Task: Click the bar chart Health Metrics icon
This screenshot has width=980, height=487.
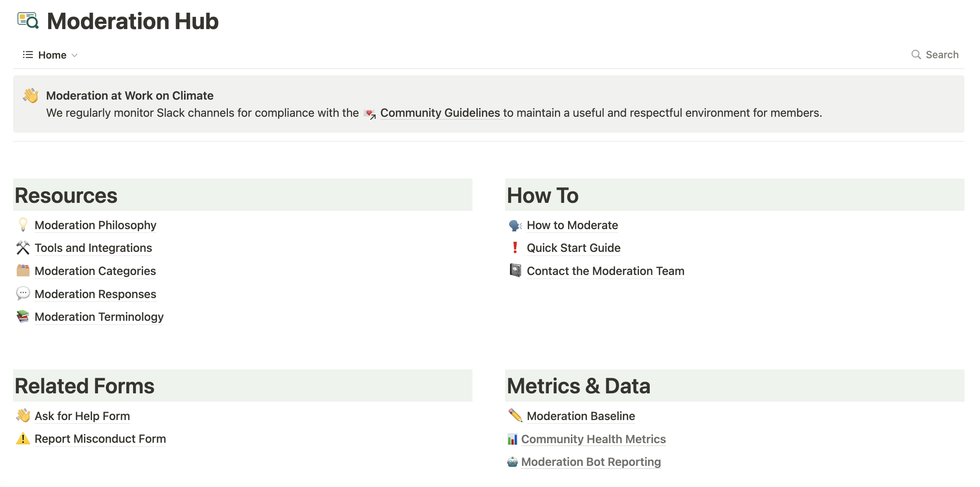Action: pyautogui.click(x=512, y=439)
